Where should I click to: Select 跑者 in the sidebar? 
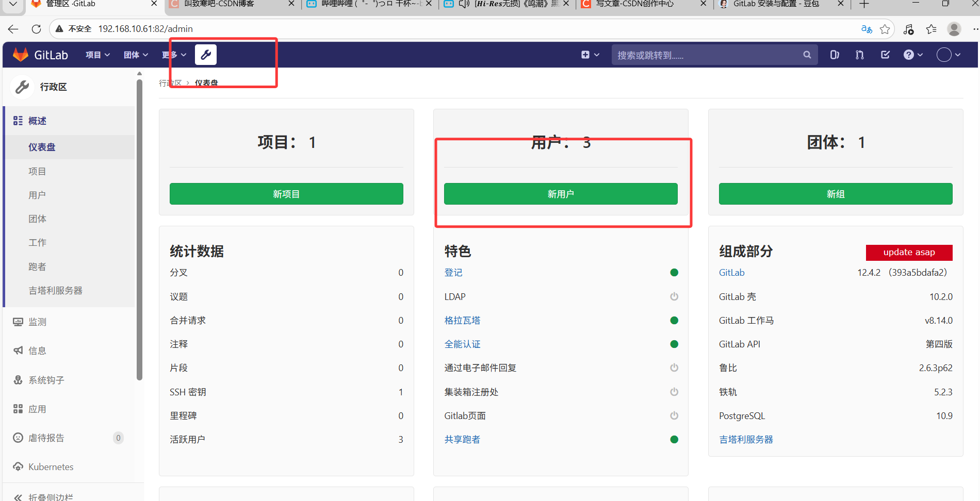(x=37, y=267)
